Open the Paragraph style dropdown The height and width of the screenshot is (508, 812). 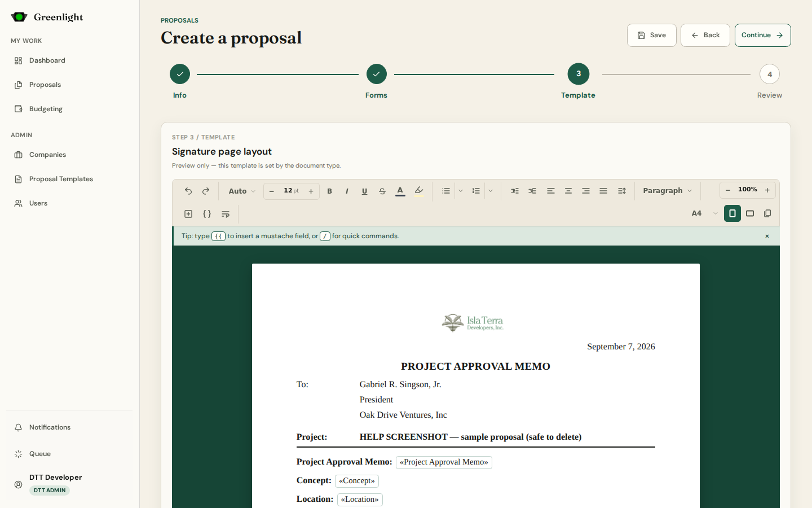point(668,191)
